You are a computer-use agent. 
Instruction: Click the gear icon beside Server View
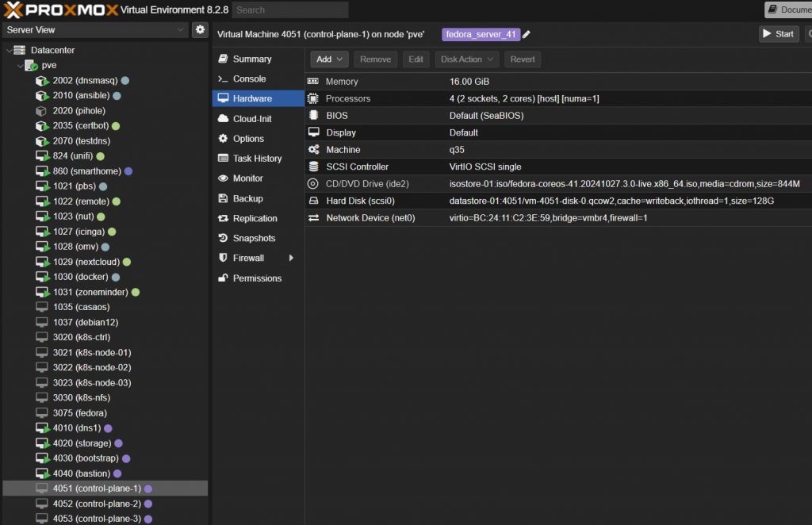[x=201, y=30]
